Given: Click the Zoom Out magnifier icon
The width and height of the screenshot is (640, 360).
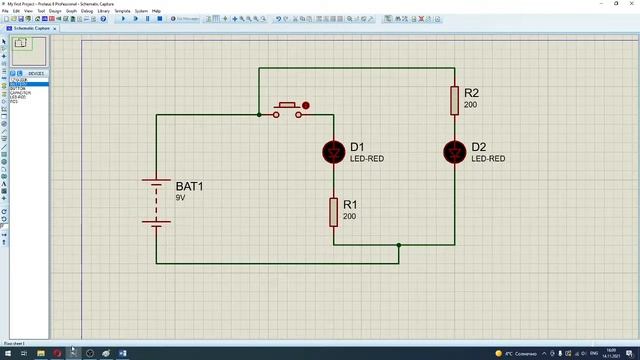Looking at the screenshot, I should click(249, 19).
